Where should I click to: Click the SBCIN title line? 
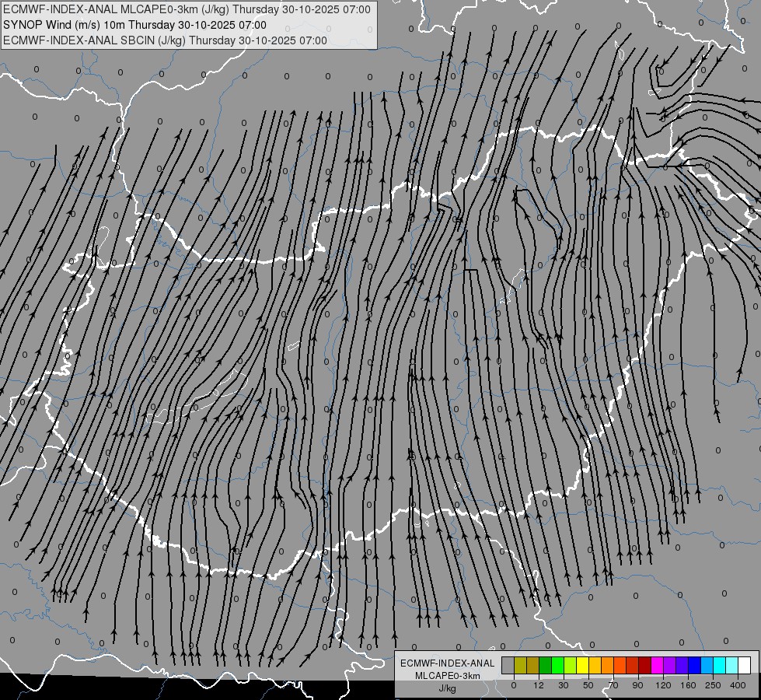tap(165, 40)
